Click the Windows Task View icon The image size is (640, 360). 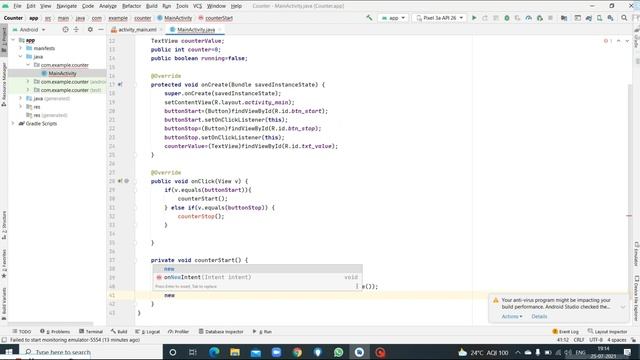coord(193,352)
